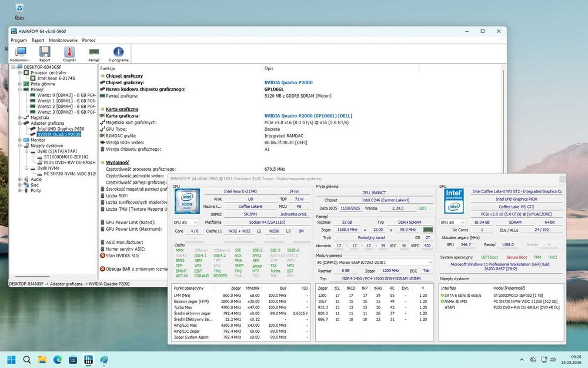Viewport: 588px width, 368px height.
Task: Select PC SN730 NVMe WDC drive in tree
Action: pyautogui.click(x=70, y=174)
